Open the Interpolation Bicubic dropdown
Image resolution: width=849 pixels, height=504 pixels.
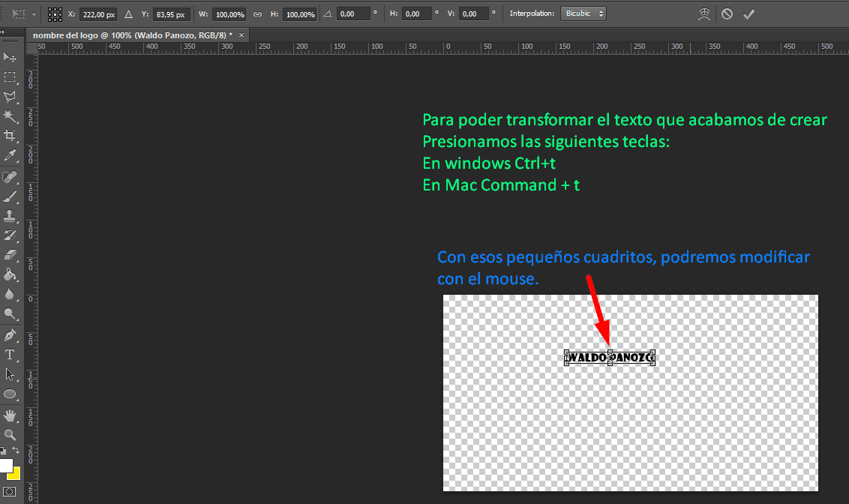[583, 13]
